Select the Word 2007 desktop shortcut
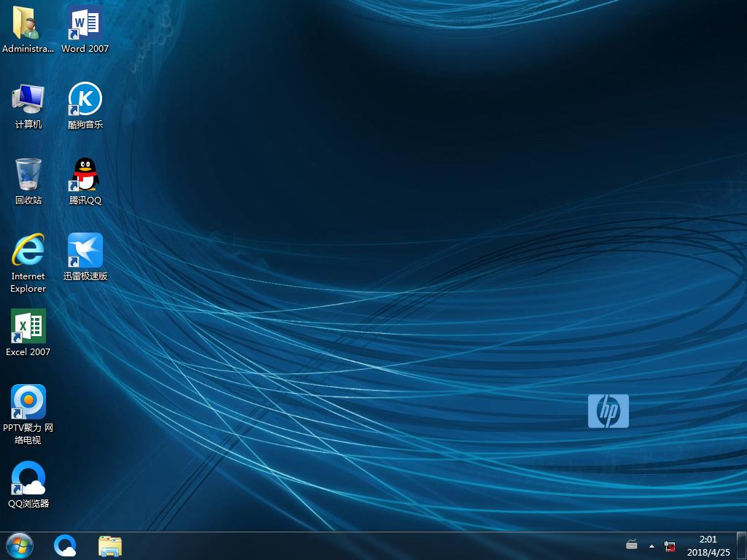 pos(85,28)
